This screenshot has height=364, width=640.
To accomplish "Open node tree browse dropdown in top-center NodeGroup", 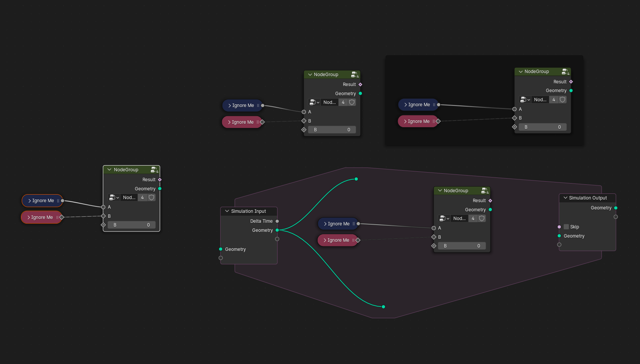I will pos(314,102).
